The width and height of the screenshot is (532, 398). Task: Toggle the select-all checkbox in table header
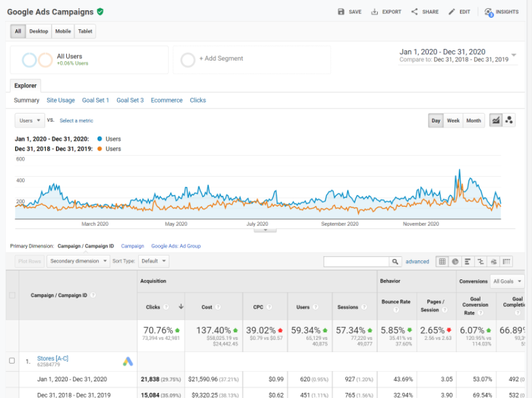pyautogui.click(x=12, y=295)
